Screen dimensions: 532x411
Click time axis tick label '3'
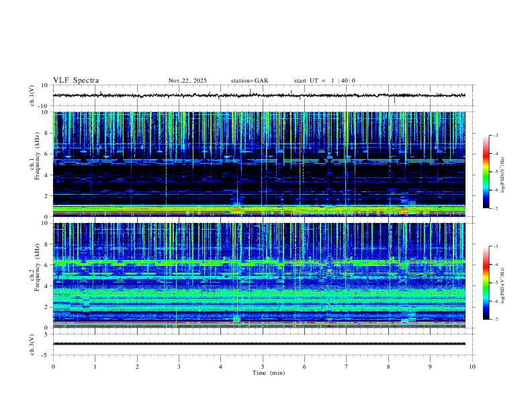click(x=179, y=367)
